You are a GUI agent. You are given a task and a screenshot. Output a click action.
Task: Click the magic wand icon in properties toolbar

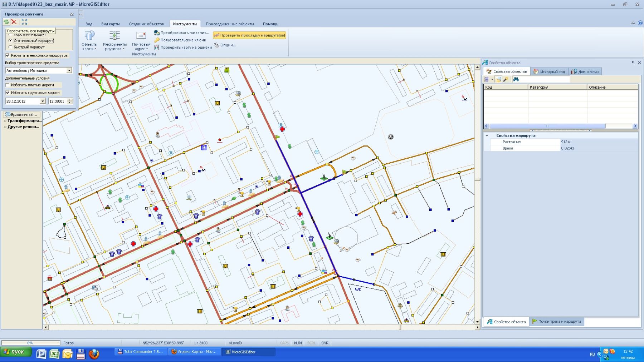pyautogui.click(x=506, y=79)
